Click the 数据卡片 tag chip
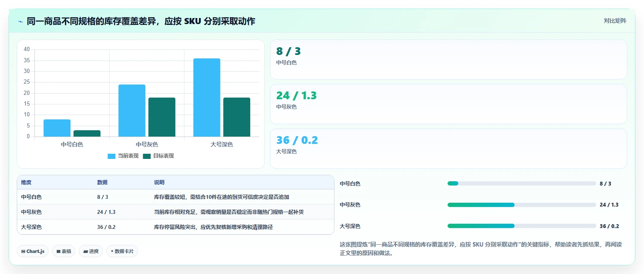 pyautogui.click(x=122, y=251)
